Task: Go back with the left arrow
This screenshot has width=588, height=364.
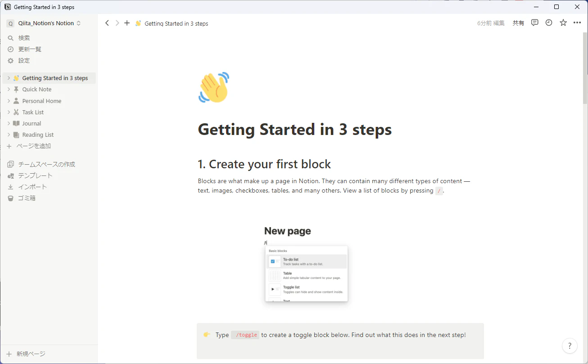Action: tap(107, 23)
